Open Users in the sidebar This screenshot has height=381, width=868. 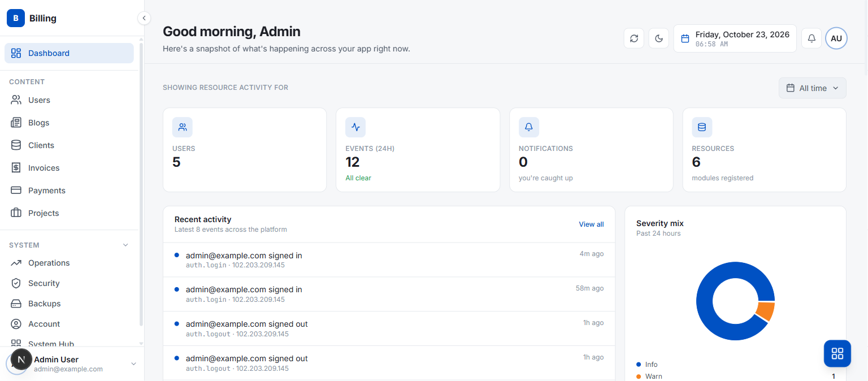click(69, 100)
